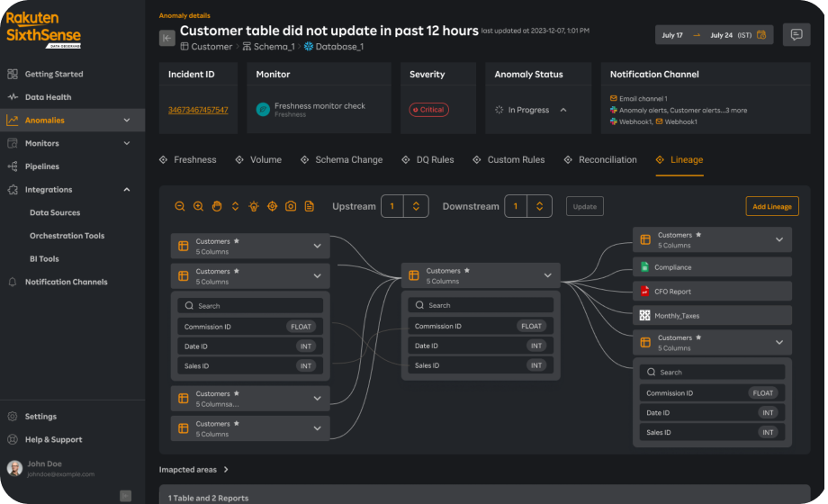Open the comments chat icon
The height and width of the screenshot is (504, 828).
pos(796,35)
